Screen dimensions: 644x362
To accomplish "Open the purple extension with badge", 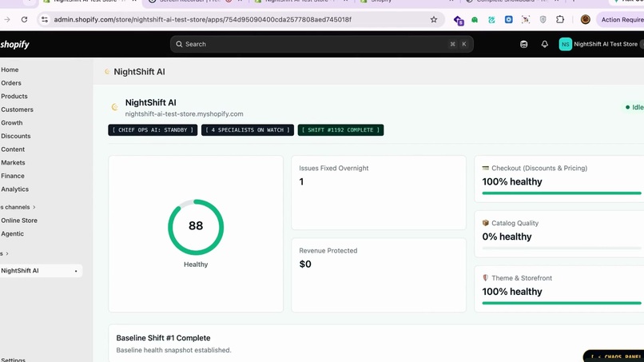I will 459,20.
